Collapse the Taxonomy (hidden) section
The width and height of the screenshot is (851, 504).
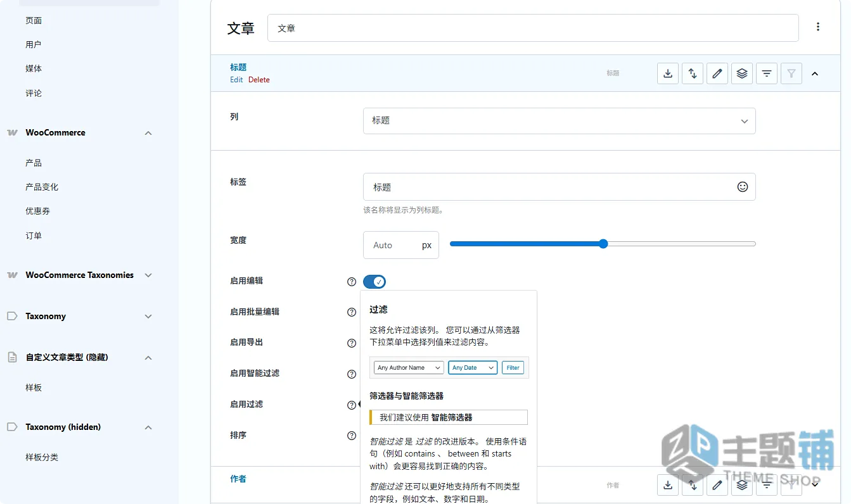click(x=148, y=427)
